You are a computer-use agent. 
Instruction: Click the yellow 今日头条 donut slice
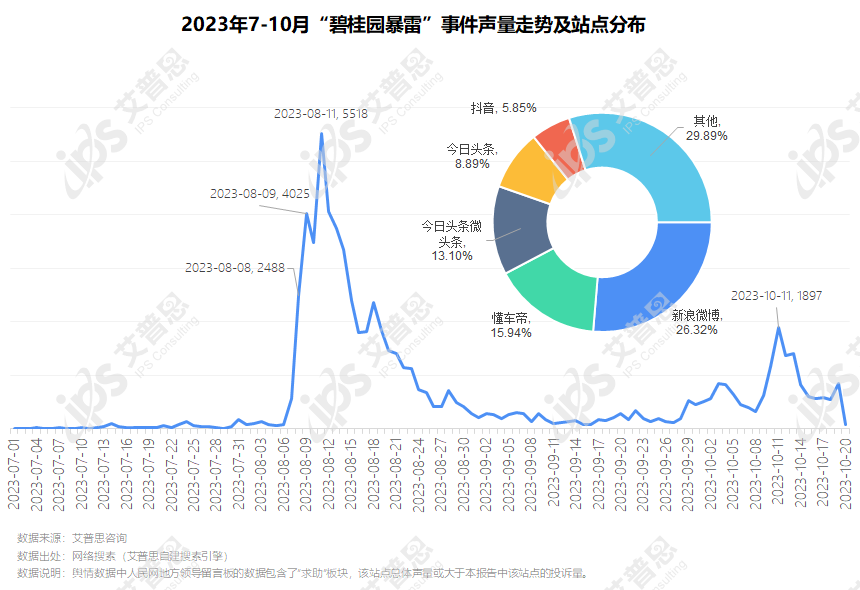529,172
